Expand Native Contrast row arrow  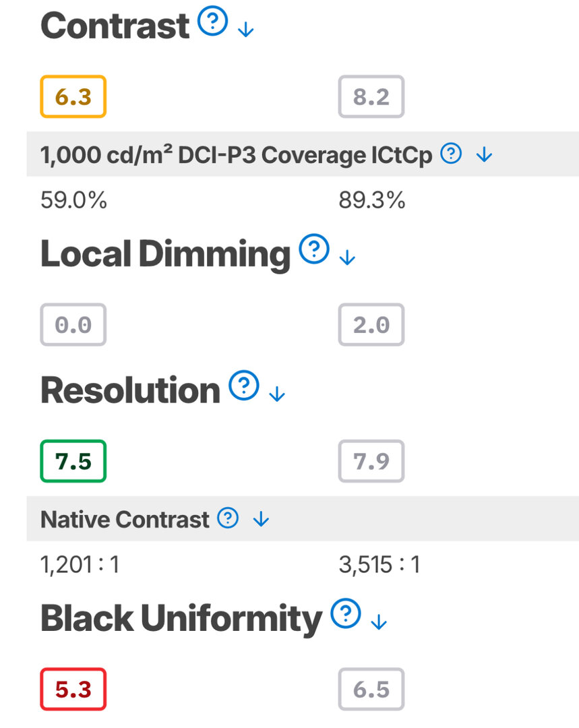point(261,520)
